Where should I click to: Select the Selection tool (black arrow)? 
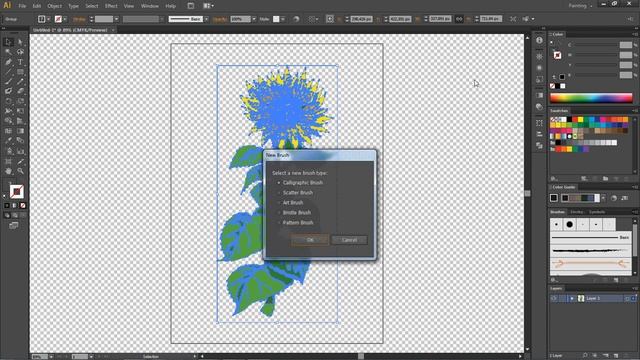(x=8, y=42)
